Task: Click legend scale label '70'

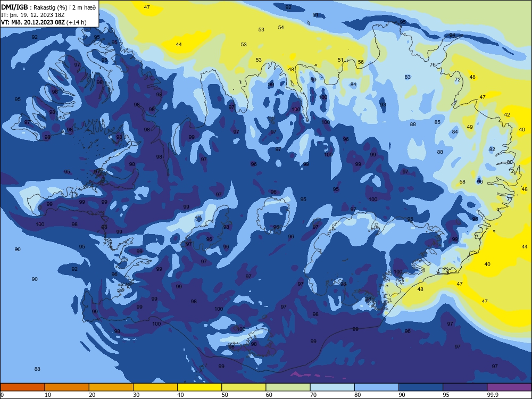Action: (x=313, y=395)
